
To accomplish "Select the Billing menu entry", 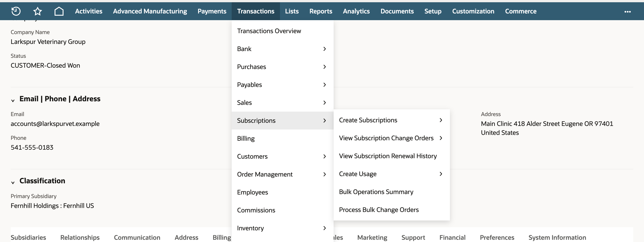I will (x=282, y=138).
